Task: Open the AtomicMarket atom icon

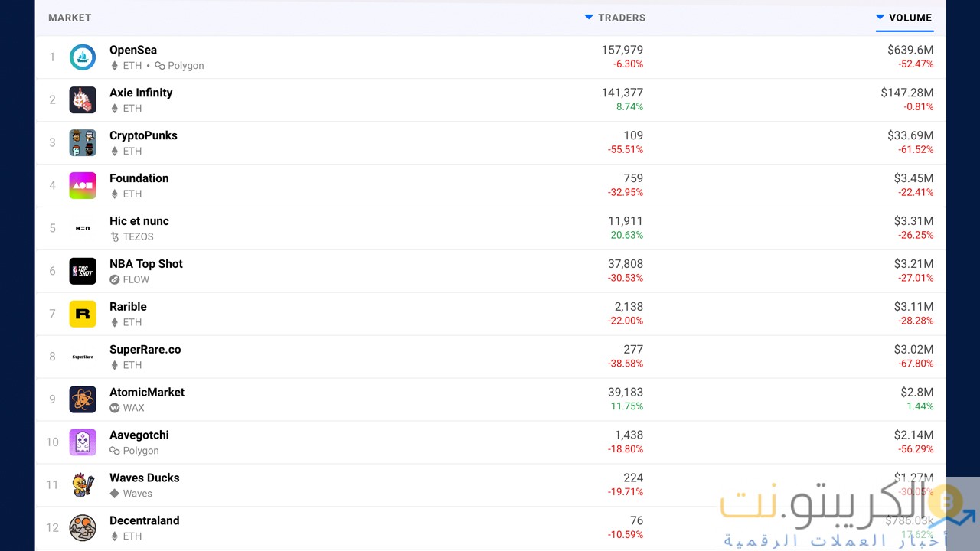Action: pos(83,400)
